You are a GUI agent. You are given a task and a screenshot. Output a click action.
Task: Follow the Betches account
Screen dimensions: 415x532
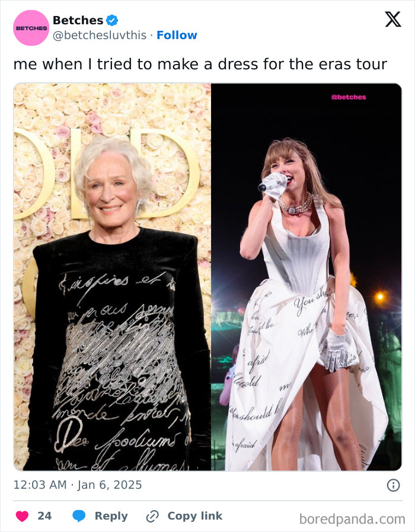point(177,36)
